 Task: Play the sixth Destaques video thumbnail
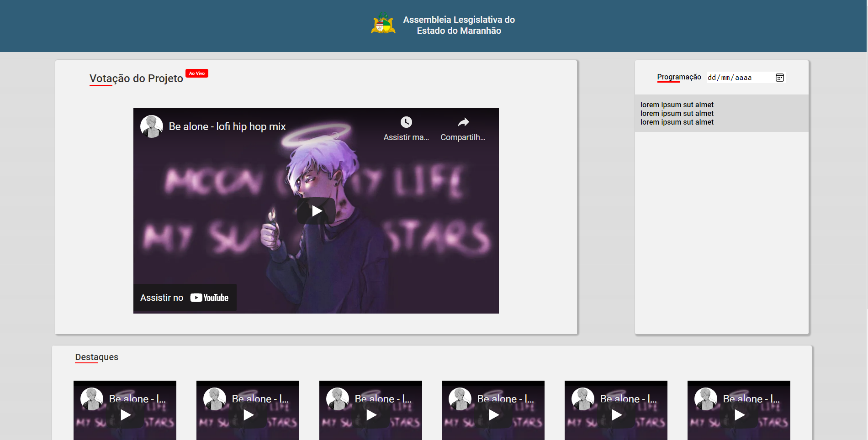click(x=739, y=415)
